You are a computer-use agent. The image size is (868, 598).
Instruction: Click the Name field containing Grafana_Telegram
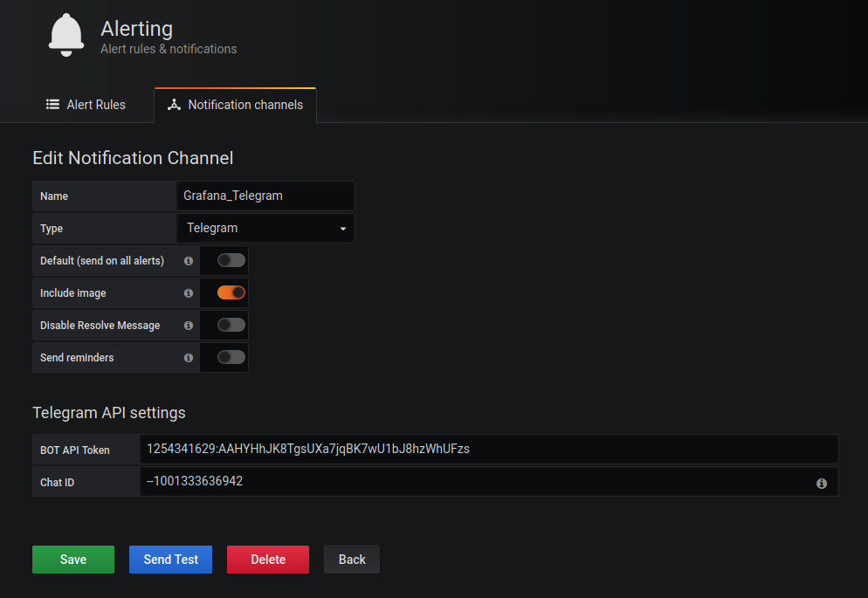265,196
